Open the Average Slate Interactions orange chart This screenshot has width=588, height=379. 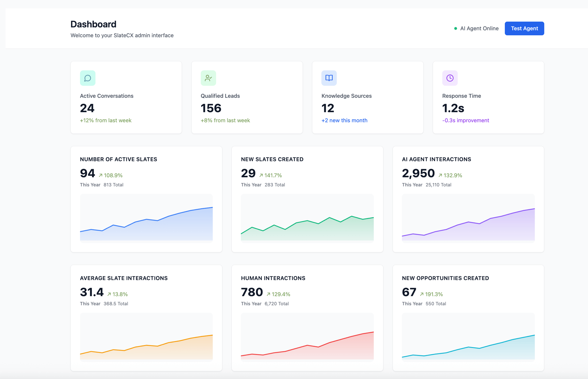[146, 336]
